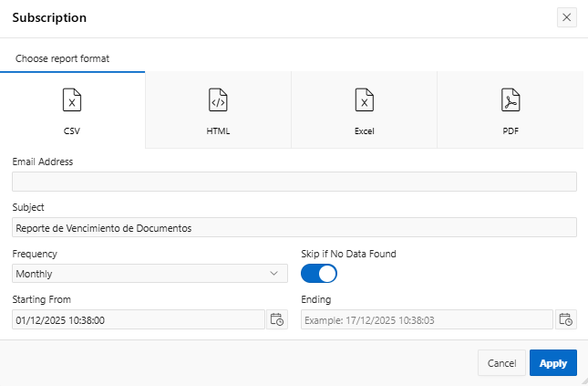The image size is (588, 386).
Task: Click the Starting From date text field
Action: [x=139, y=319]
